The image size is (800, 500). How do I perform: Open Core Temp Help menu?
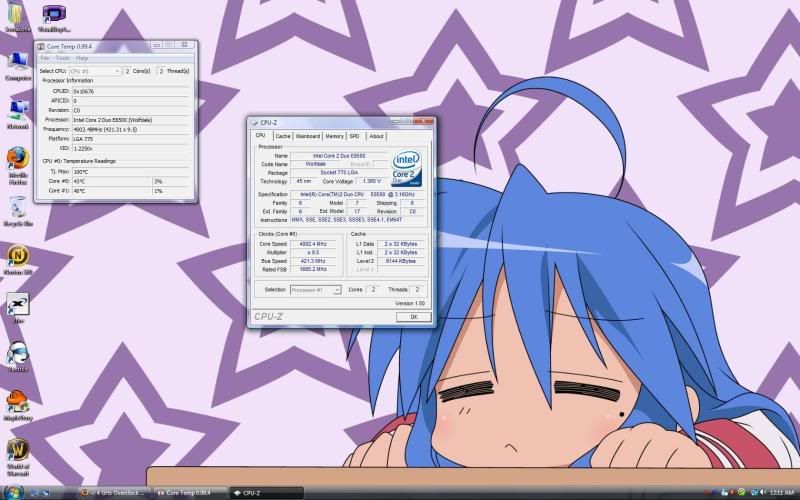[x=82, y=58]
